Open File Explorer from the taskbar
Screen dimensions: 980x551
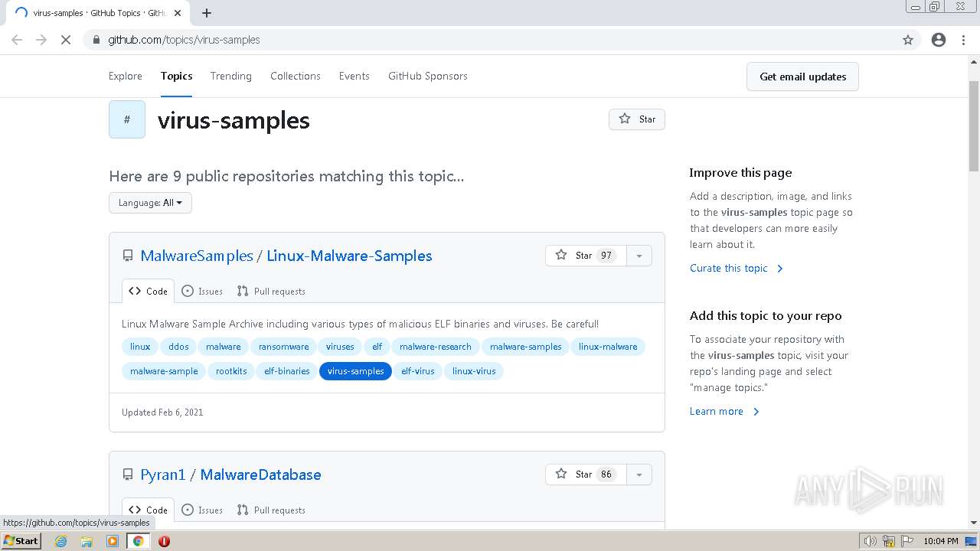87,541
